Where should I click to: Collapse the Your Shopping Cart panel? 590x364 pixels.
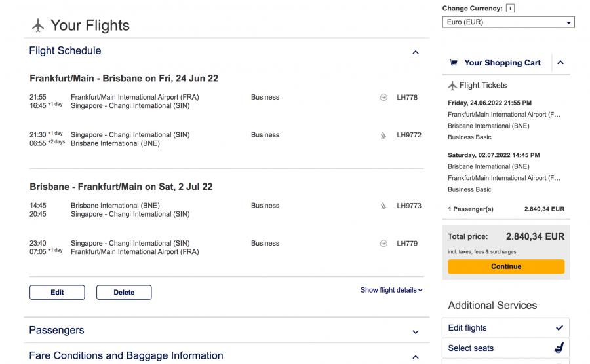[x=560, y=63]
